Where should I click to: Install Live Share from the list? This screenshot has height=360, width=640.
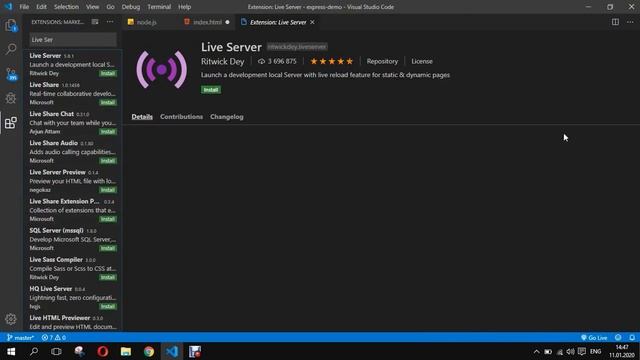coord(108,102)
